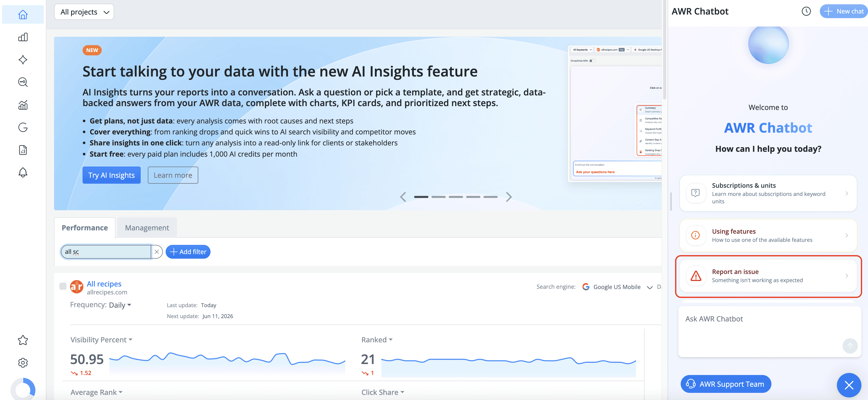Open the Visibility Percent metric dropdown
This screenshot has height=400, width=868.
click(x=101, y=340)
